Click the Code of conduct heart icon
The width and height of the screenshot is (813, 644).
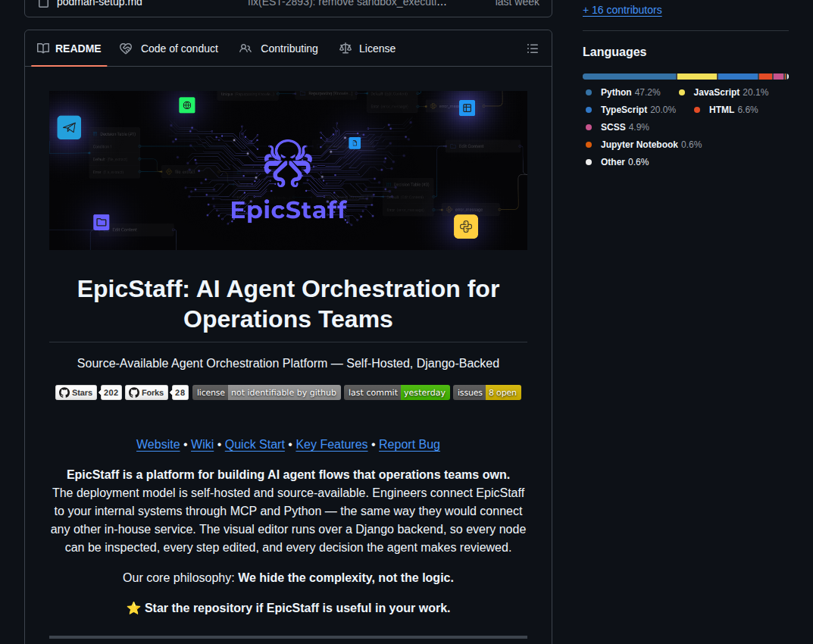[126, 48]
